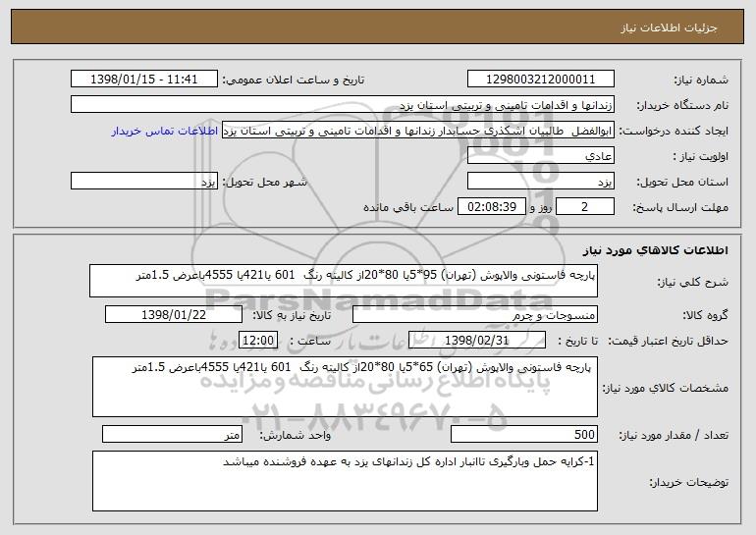Click the ساعت field showing 12:00
756x535 pixels.
[x=258, y=341]
